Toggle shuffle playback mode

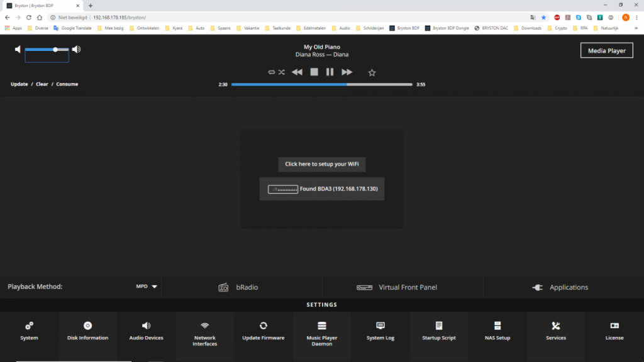282,72
